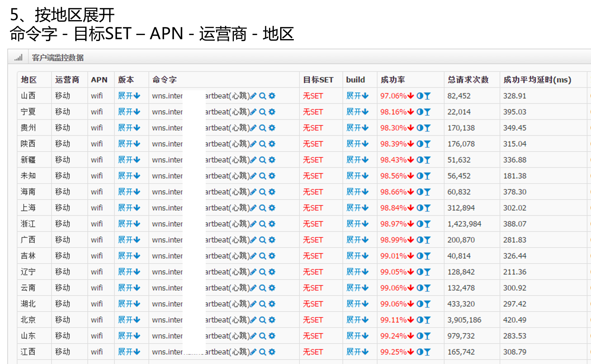Click the pencil edit icon in the 山西 row

(253, 96)
